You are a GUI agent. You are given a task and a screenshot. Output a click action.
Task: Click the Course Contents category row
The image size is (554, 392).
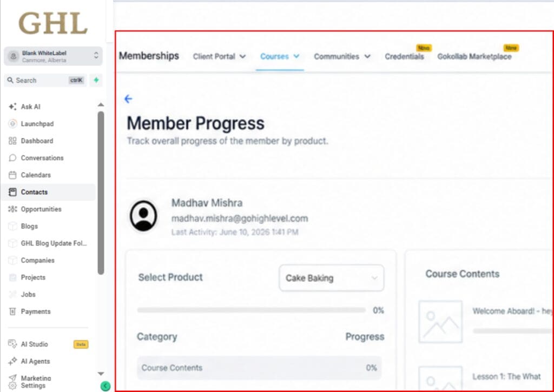point(259,368)
